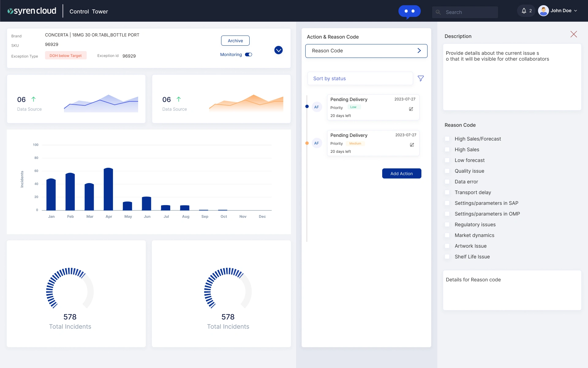Click the filter funnel icon
588x368 pixels.
click(421, 79)
